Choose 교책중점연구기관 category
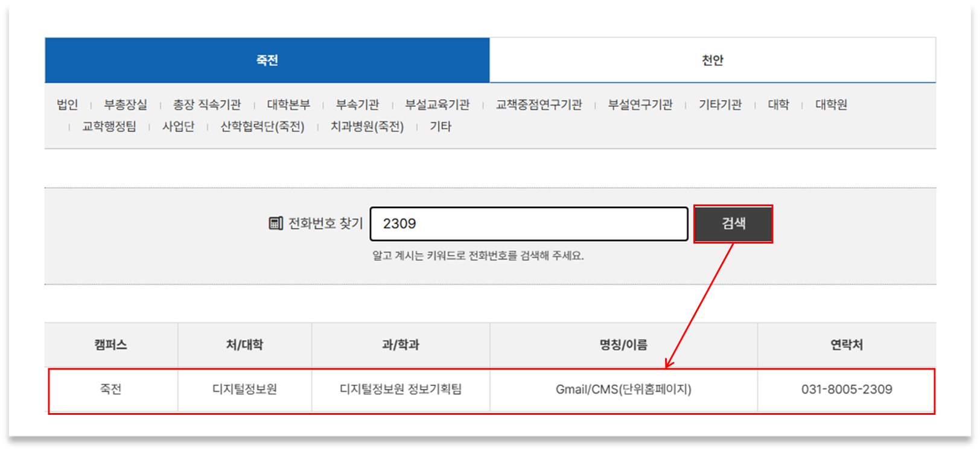980x451 pixels. pos(539,105)
